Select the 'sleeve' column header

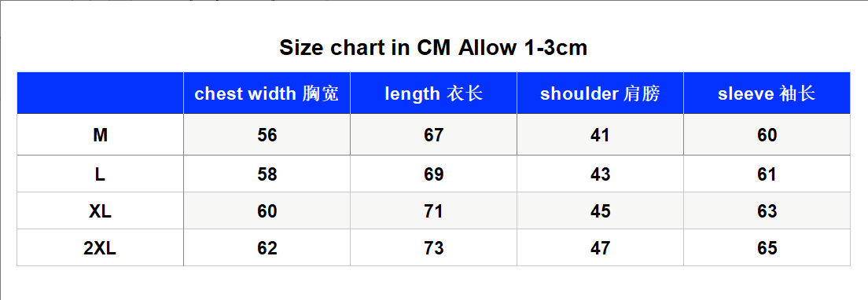767,93
